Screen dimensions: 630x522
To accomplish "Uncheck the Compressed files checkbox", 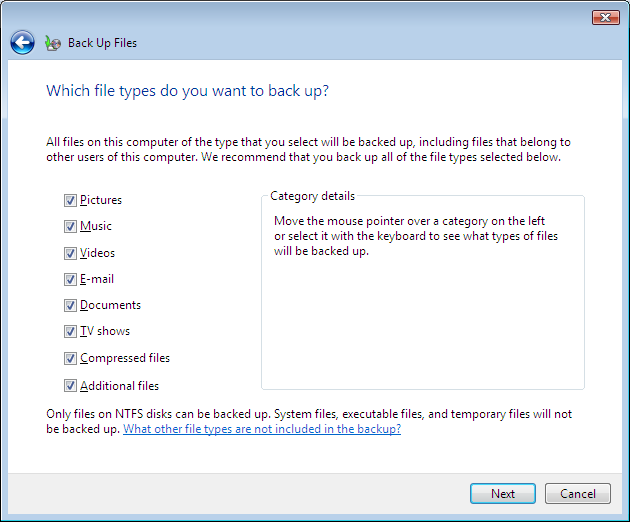I will [70, 358].
